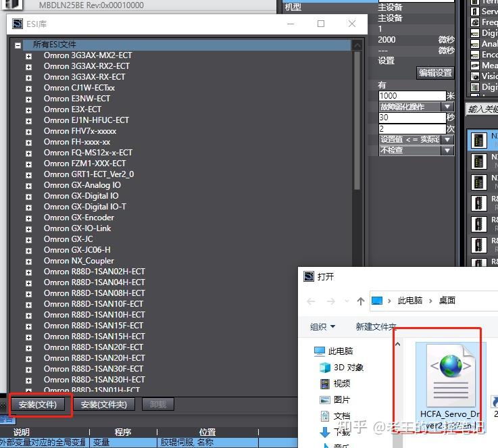Screen dimensions: 498x448
Task: Click the 安装(文件夹) button
Action: coord(104,405)
